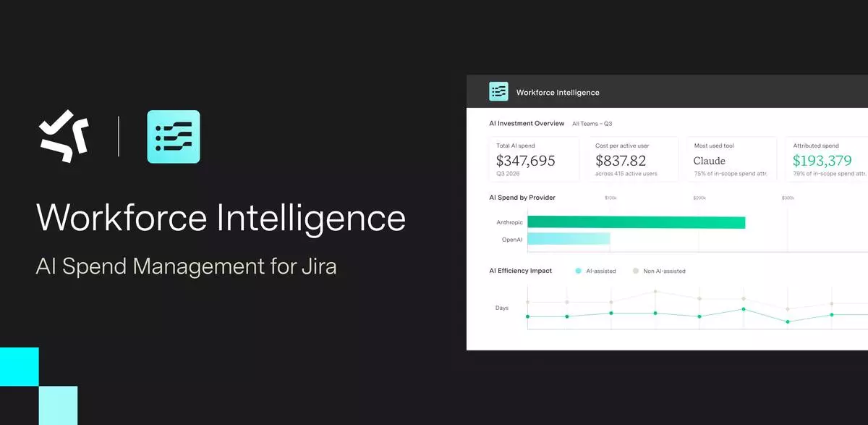Click the 'OpenAI' provider label

pos(512,239)
